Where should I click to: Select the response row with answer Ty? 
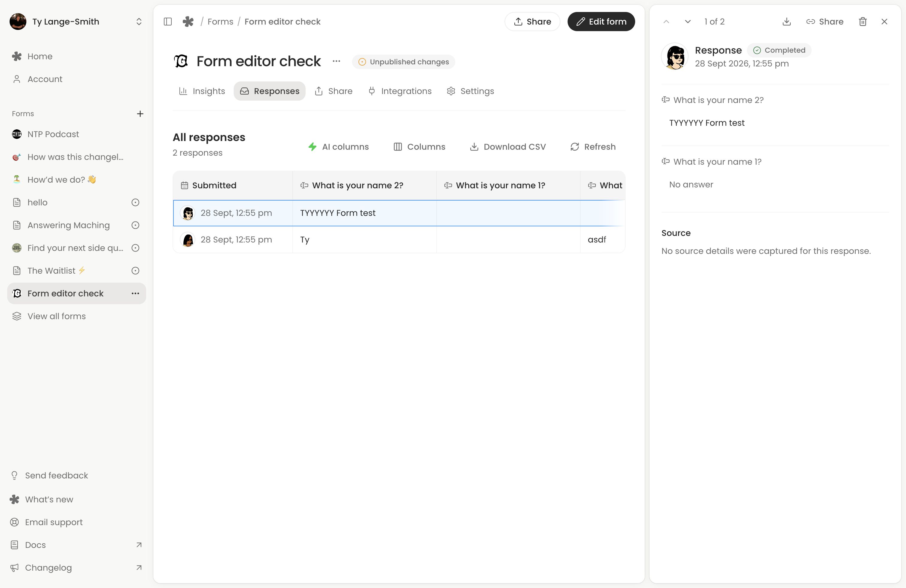click(399, 240)
